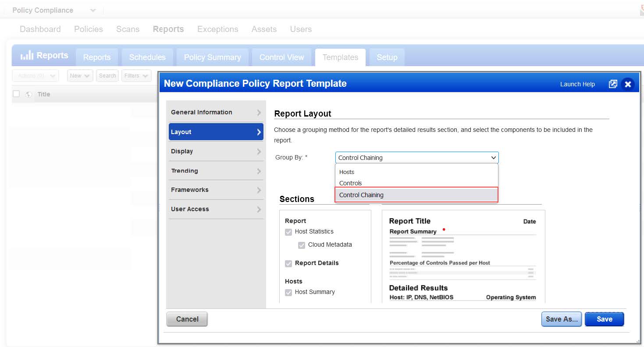Toggle Host Statistics checkbox
644x347 pixels.
pos(288,232)
